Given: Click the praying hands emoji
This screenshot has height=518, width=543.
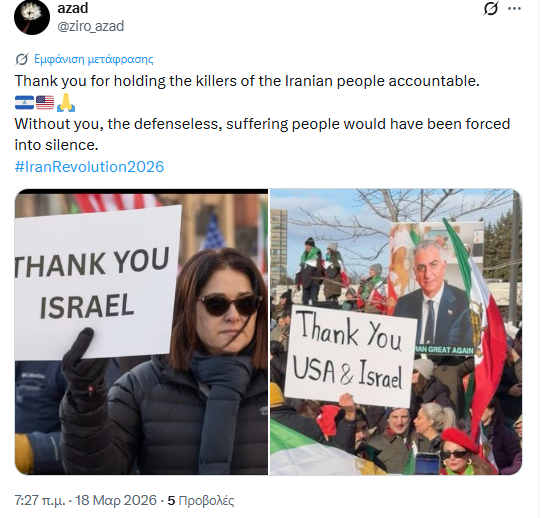Looking at the screenshot, I should pyautogui.click(x=66, y=103).
